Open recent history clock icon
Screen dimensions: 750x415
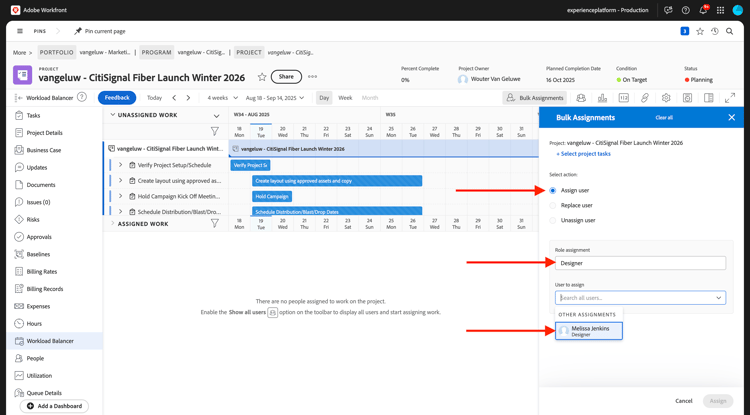click(715, 31)
